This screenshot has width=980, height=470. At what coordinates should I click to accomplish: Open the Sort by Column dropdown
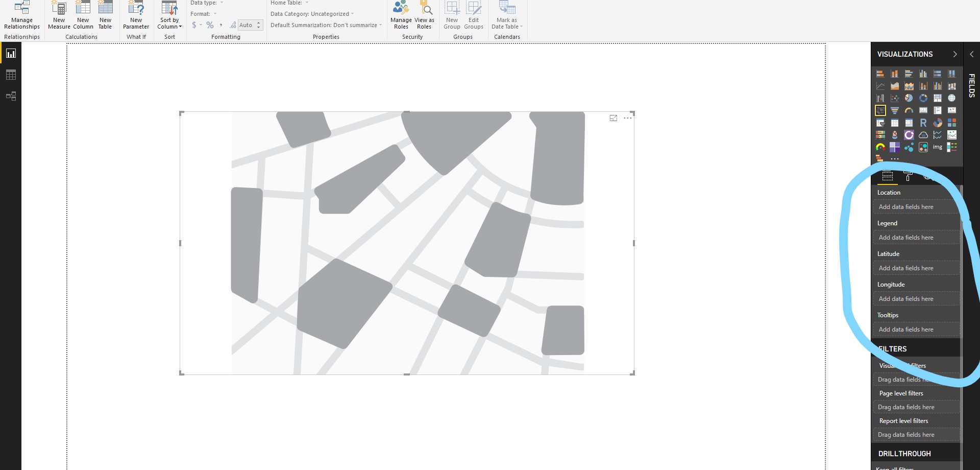point(169,15)
